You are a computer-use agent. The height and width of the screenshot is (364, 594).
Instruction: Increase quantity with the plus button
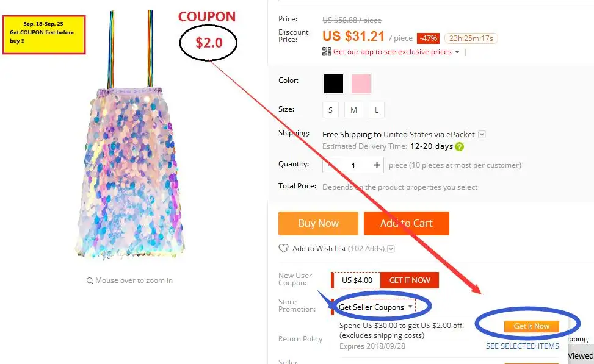pyautogui.click(x=377, y=165)
